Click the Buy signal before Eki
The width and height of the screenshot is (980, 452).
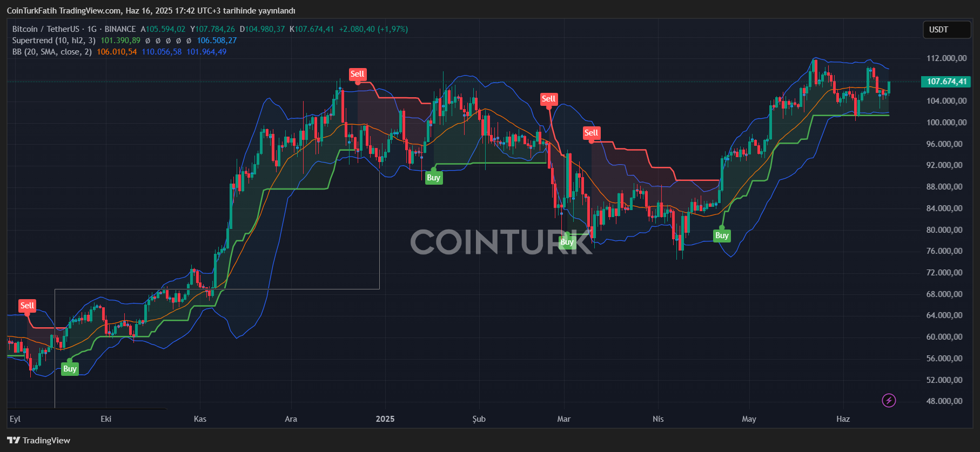[70, 369]
